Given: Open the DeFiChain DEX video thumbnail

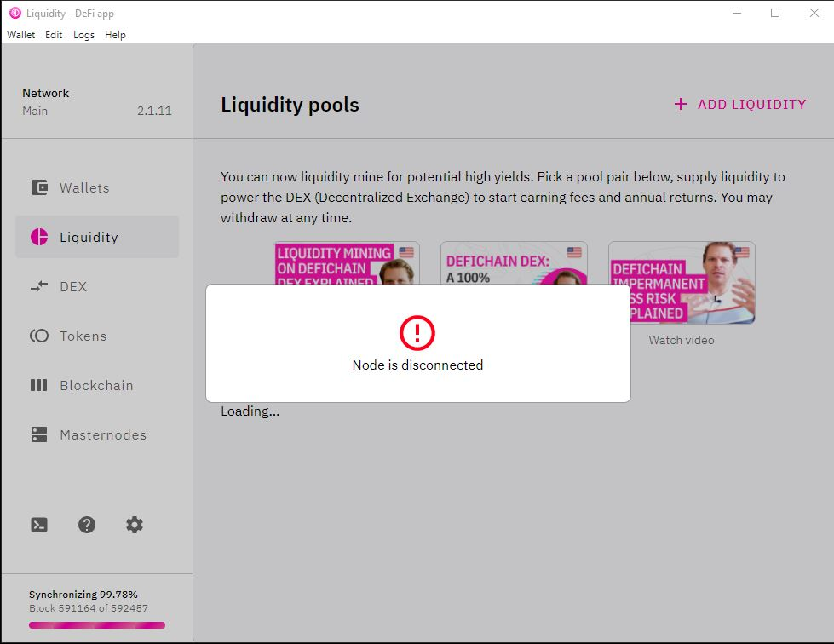Looking at the screenshot, I should pos(514,262).
